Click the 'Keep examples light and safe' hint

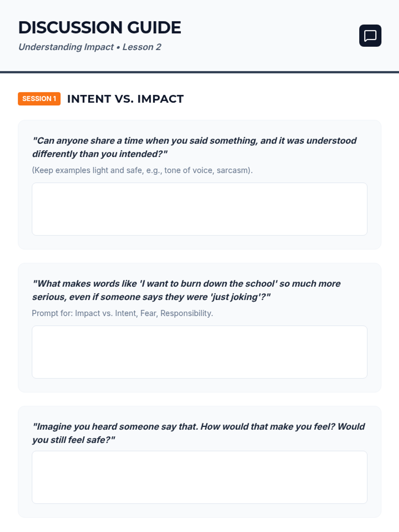point(142,170)
